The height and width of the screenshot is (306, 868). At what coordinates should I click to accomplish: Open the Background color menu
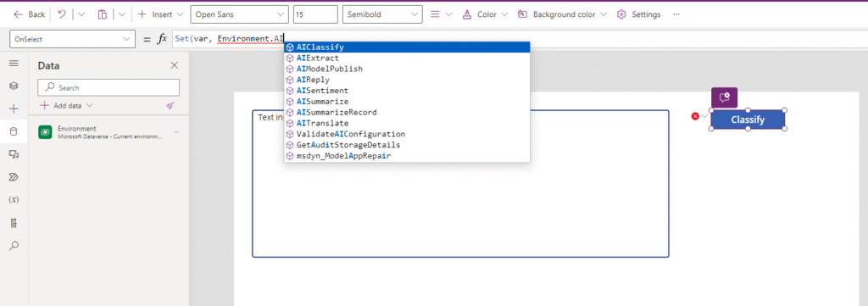pyautogui.click(x=562, y=14)
